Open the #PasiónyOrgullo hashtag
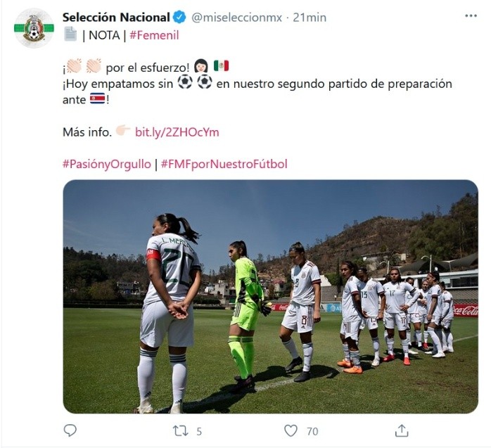Image resolution: width=491 pixels, height=448 pixels. tap(107, 164)
